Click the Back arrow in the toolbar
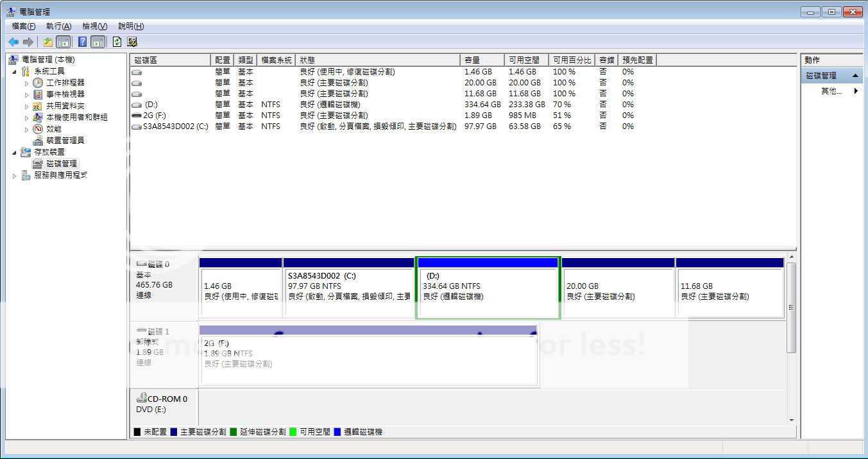868x459 pixels. (x=13, y=42)
